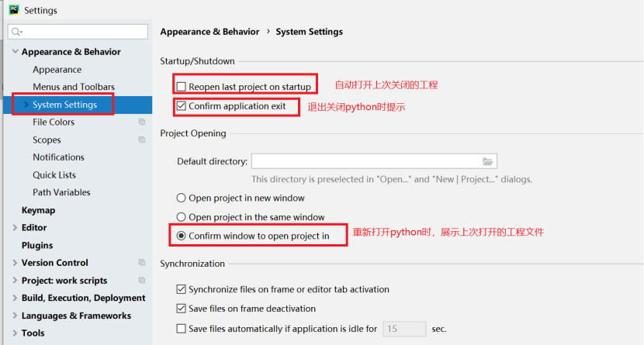Open the File Colors settings page

point(54,122)
